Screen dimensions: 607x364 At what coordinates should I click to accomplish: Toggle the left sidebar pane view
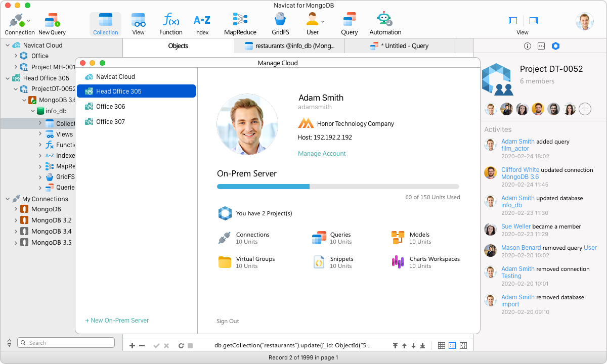pyautogui.click(x=513, y=21)
